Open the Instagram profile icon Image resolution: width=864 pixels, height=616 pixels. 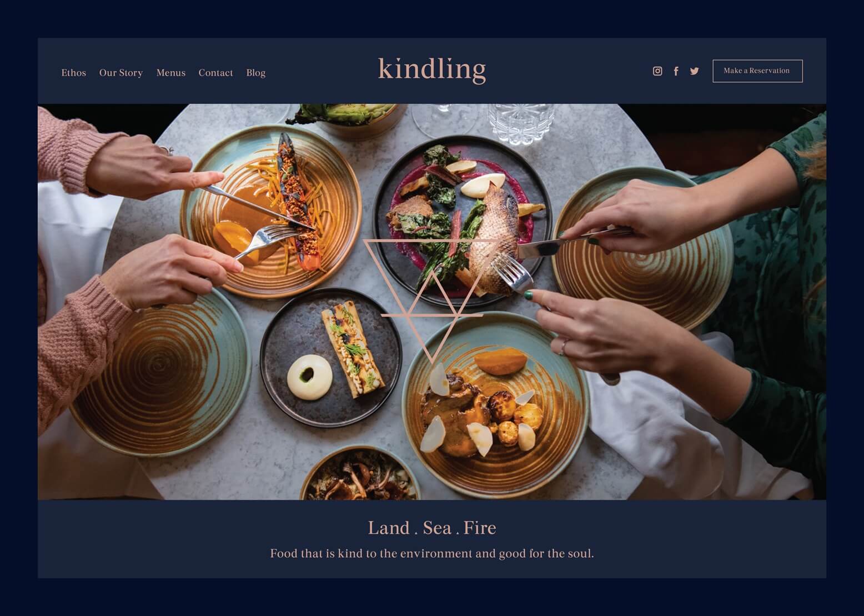coord(657,71)
